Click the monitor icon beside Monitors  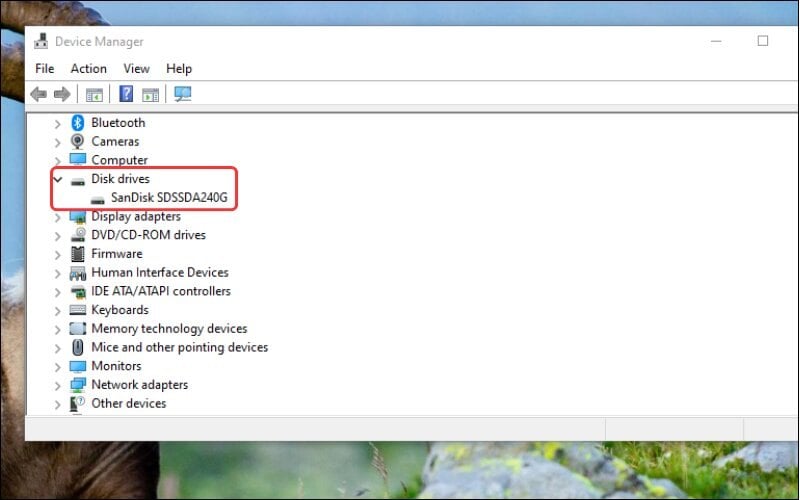78,366
